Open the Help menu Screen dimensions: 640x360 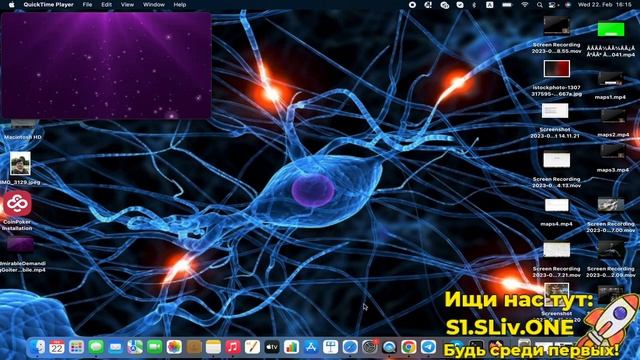pyautogui.click(x=180, y=5)
